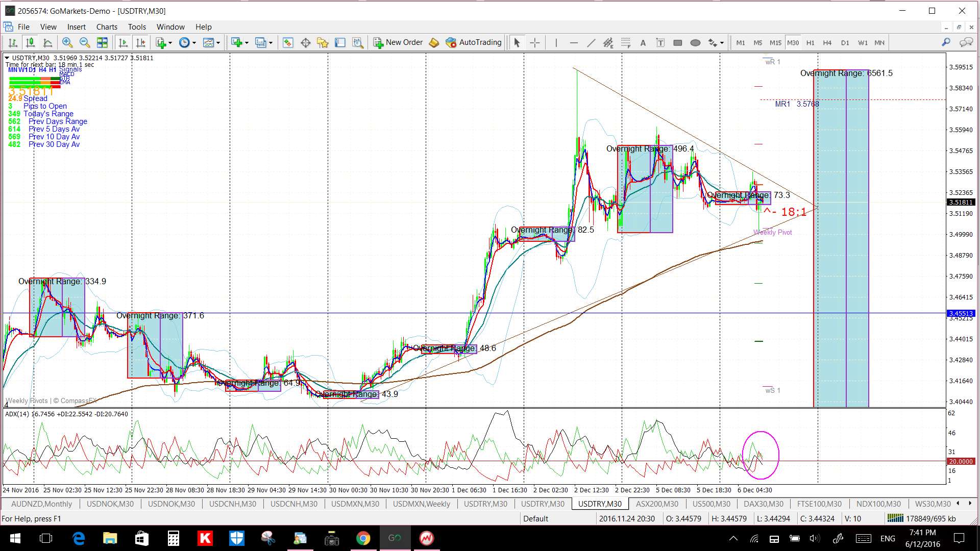
Task: Open the Market Watch window
Action: [288, 43]
